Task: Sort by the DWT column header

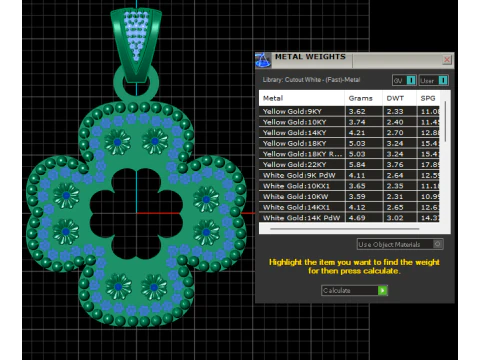Action: tap(399, 98)
